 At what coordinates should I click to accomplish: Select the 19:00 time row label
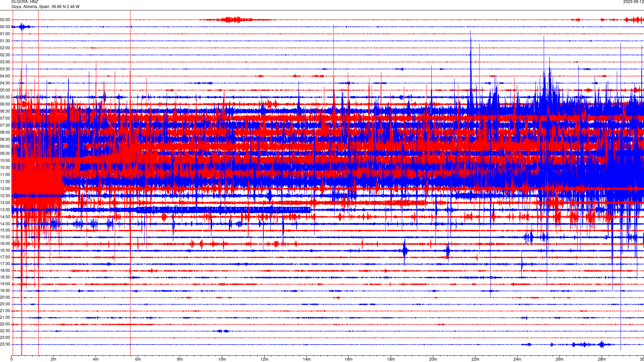click(5, 284)
